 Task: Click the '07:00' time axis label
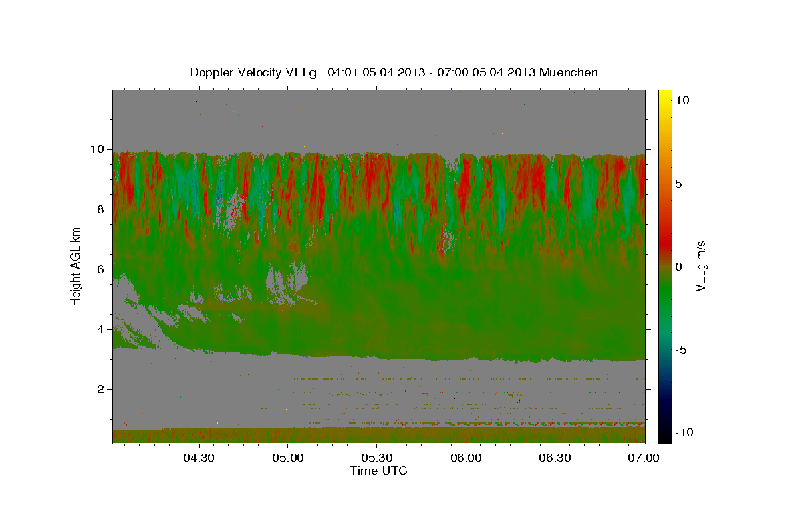coord(644,458)
